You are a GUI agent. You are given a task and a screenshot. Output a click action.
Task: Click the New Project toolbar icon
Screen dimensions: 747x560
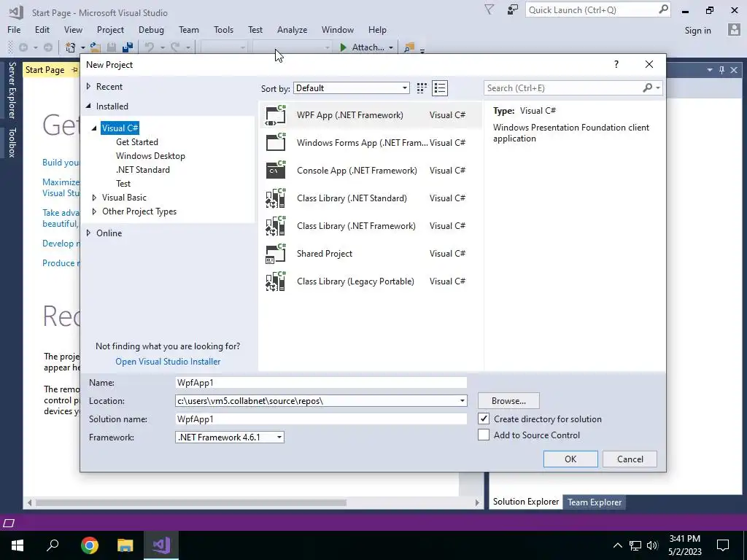[x=71, y=47]
